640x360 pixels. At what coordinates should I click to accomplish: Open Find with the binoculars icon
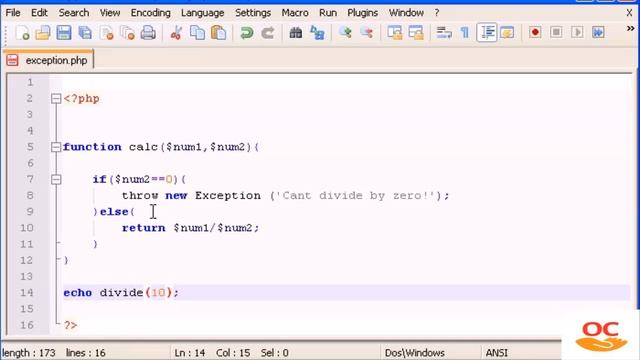click(x=296, y=33)
